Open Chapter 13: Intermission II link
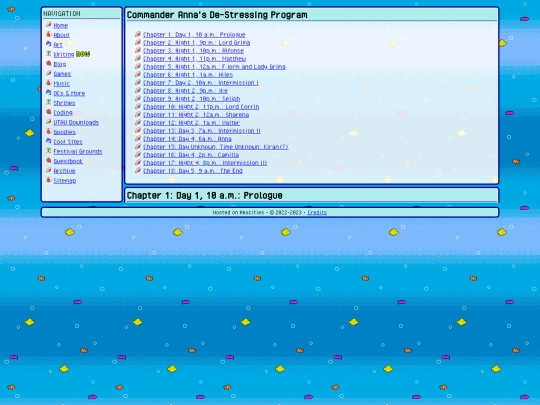 (202, 131)
